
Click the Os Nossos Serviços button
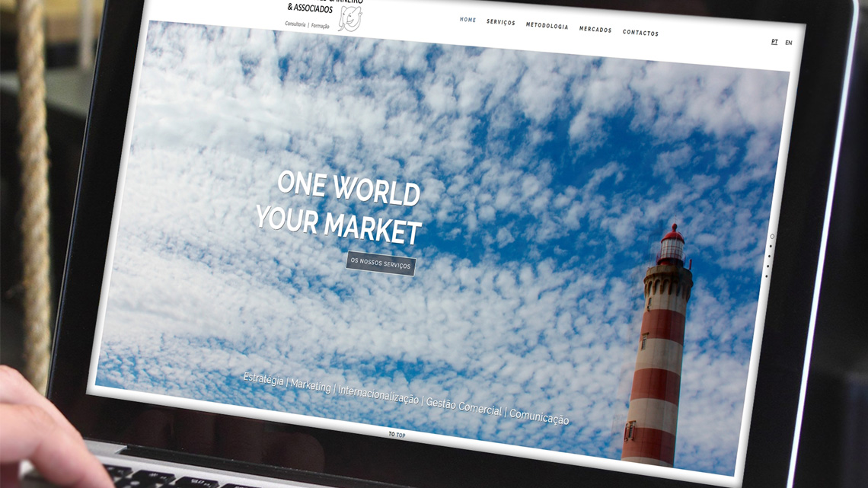381,263
